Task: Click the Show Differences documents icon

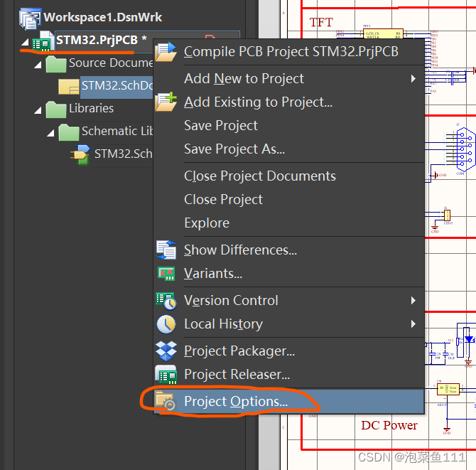Action: coord(166,250)
